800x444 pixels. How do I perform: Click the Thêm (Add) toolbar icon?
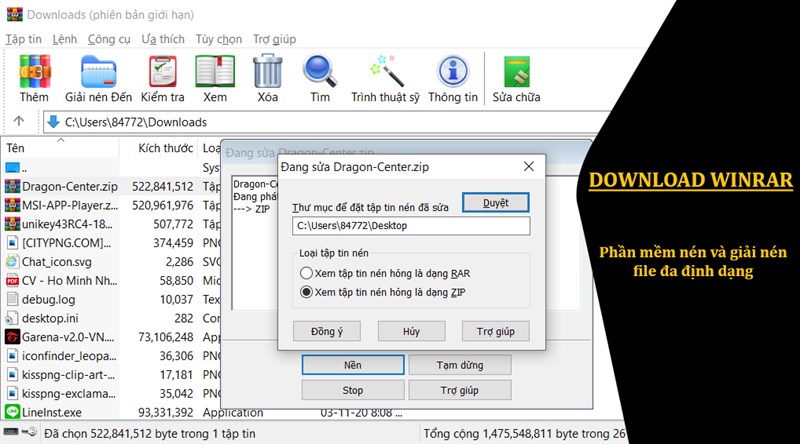point(35,71)
